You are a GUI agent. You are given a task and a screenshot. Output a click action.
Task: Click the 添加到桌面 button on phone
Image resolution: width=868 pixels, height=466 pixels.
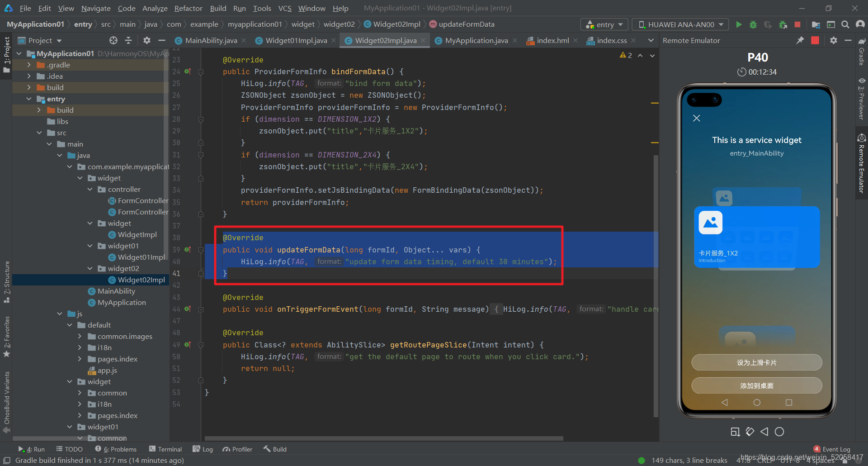[x=756, y=385]
